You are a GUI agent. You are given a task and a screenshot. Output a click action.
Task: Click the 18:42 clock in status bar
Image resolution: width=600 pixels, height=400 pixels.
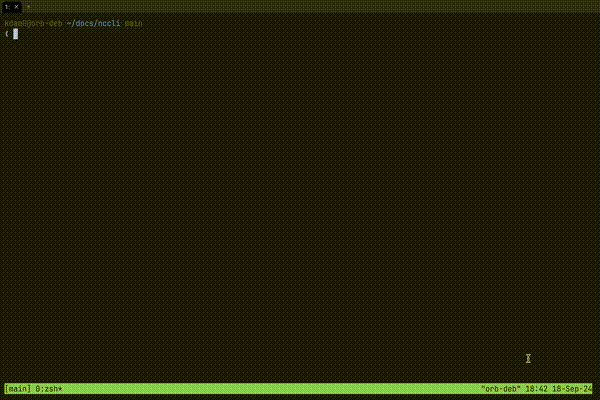click(x=536, y=389)
